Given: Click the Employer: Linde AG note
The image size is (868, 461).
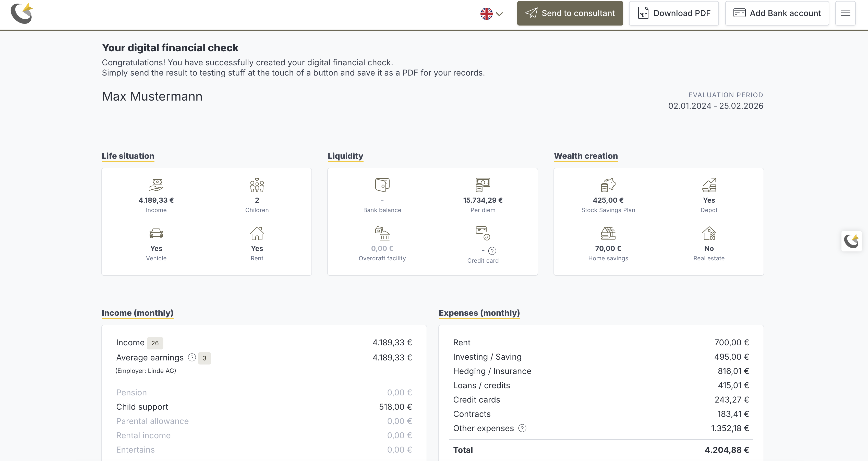Looking at the screenshot, I should [x=146, y=371].
